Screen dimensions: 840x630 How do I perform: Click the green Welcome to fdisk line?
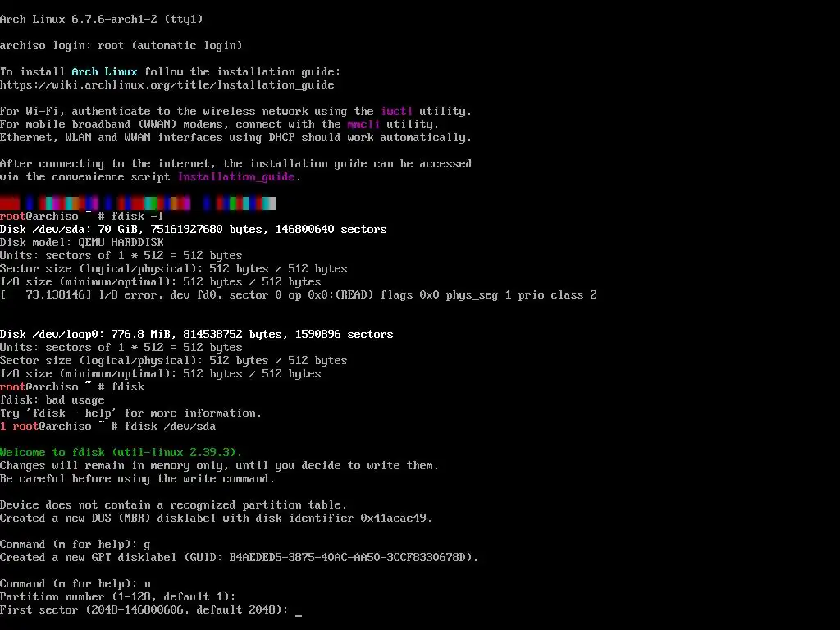coord(121,452)
